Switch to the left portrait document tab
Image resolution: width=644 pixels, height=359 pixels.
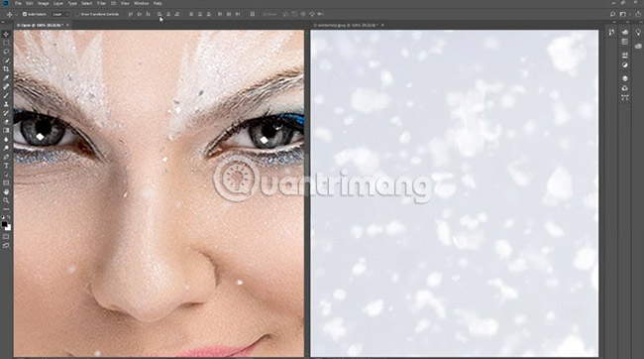point(40,25)
